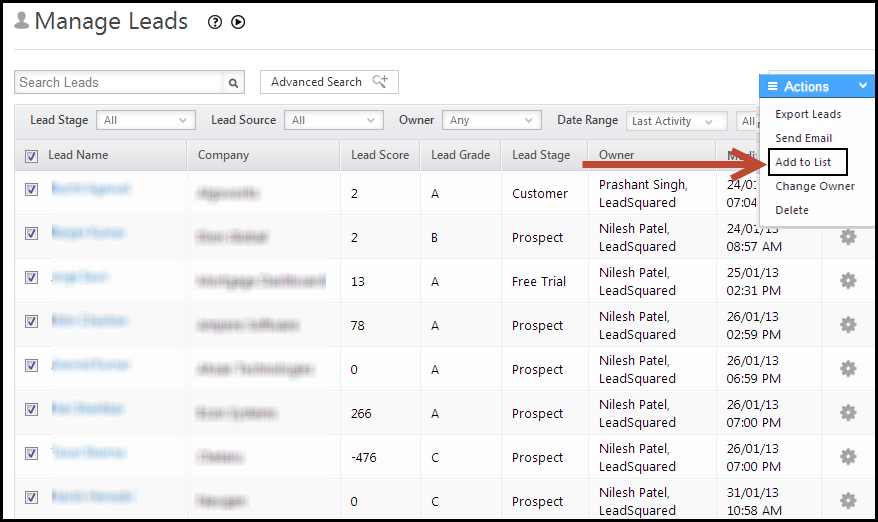Click the help question mark icon

pyautogui.click(x=215, y=22)
